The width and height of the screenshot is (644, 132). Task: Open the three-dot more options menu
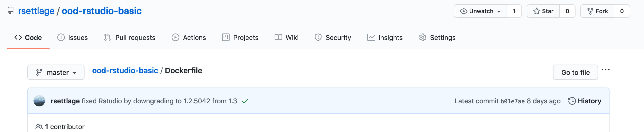pyautogui.click(x=605, y=70)
